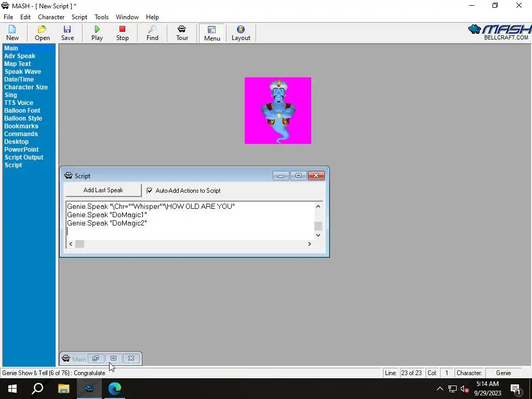Viewport: 532px width, 399px height.
Task: Open the Edit menu
Action: [x=25, y=17]
